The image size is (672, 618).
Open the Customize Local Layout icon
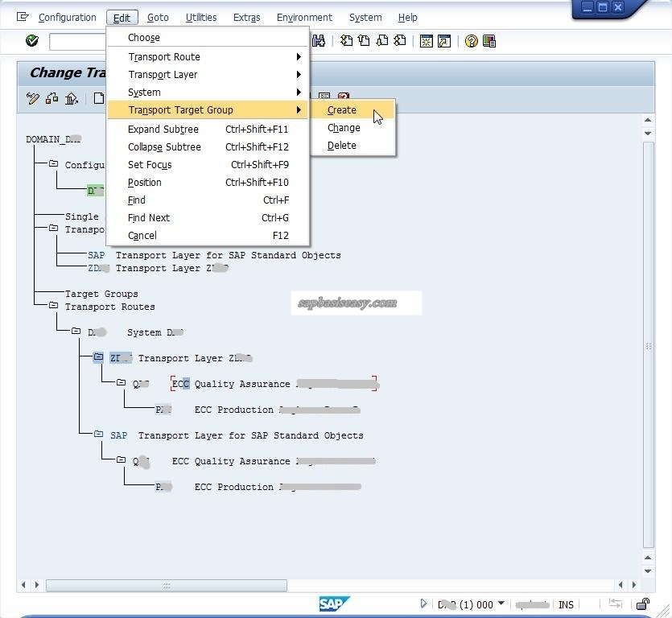click(x=489, y=41)
